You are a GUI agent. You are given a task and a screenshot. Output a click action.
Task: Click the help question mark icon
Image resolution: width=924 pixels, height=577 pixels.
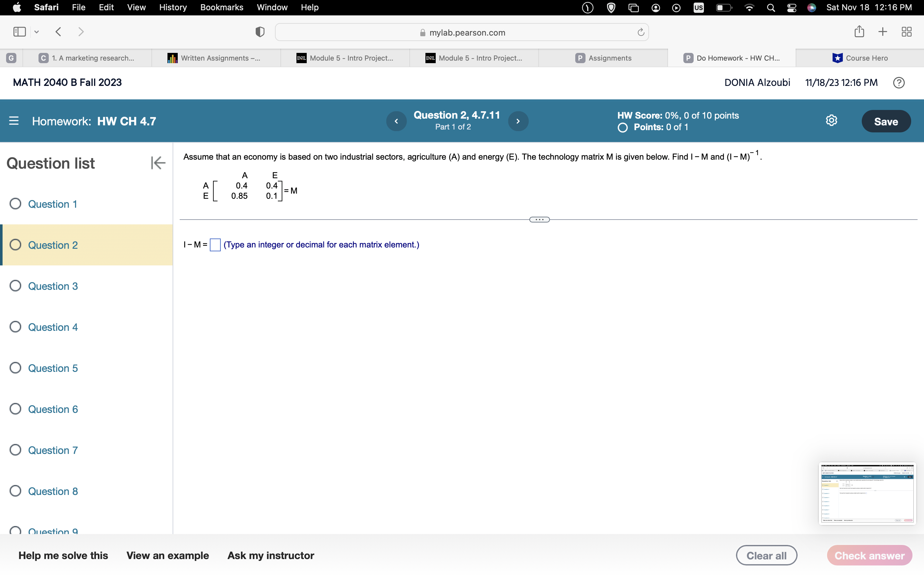pos(899,82)
